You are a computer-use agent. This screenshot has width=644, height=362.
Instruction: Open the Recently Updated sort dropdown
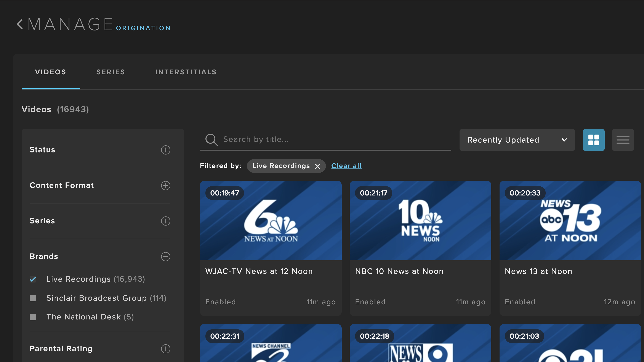[x=517, y=140]
